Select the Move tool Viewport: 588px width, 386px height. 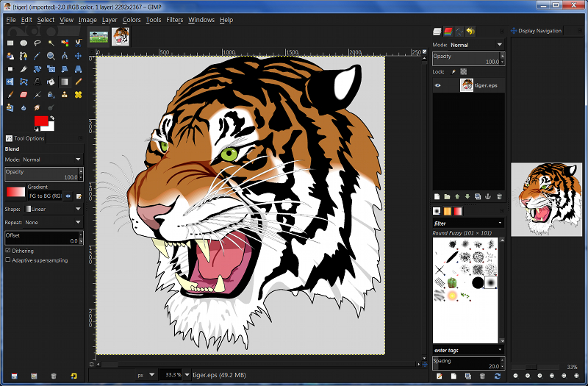coord(78,56)
